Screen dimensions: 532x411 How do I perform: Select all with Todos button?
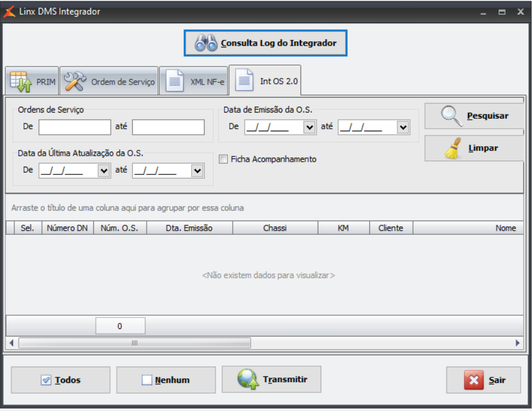point(60,380)
